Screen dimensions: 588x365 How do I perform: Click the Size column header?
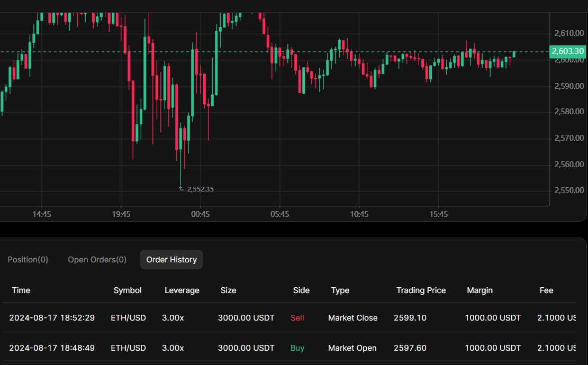229,290
